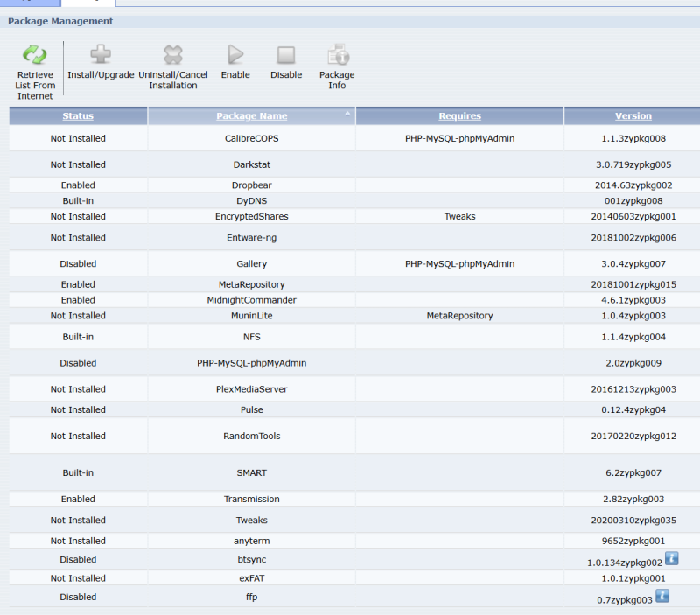700x615 pixels.
Task: Click the Install/Upgrade plus icon
Action: click(101, 54)
